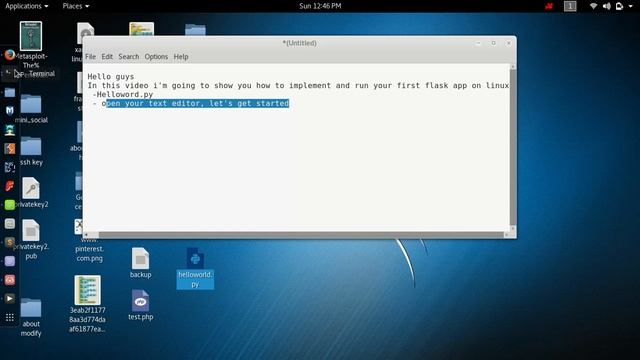Click the battery power status icon
This screenshot has width=640, height=360.
pyautogui.click(x=619, y=6)
